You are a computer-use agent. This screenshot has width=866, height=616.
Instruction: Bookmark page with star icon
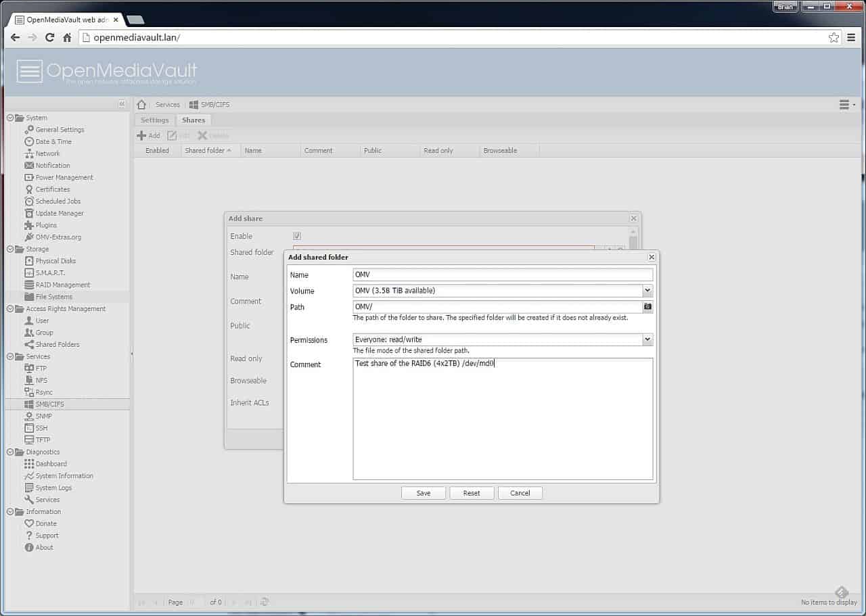coord(834,38)
